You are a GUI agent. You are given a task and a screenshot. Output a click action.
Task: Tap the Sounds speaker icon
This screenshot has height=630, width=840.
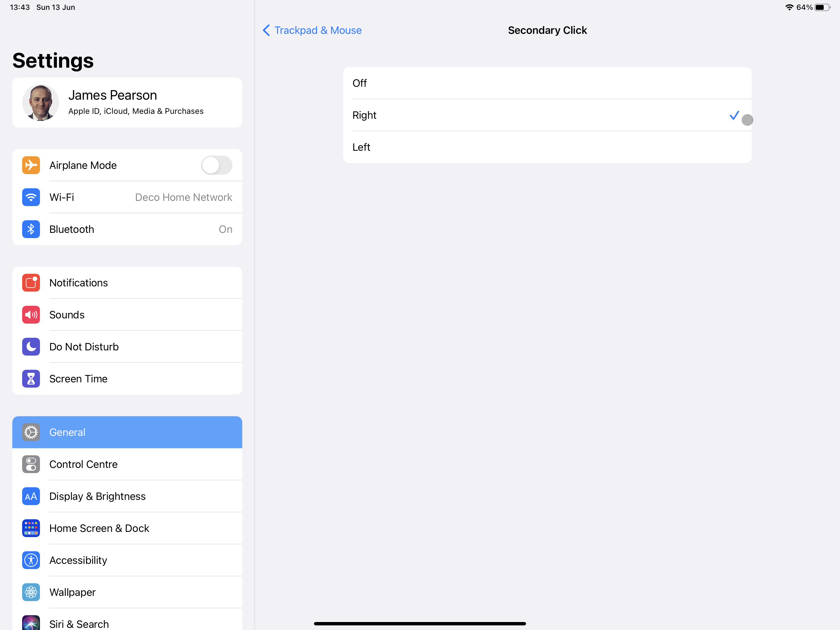[x=31, y=315]
